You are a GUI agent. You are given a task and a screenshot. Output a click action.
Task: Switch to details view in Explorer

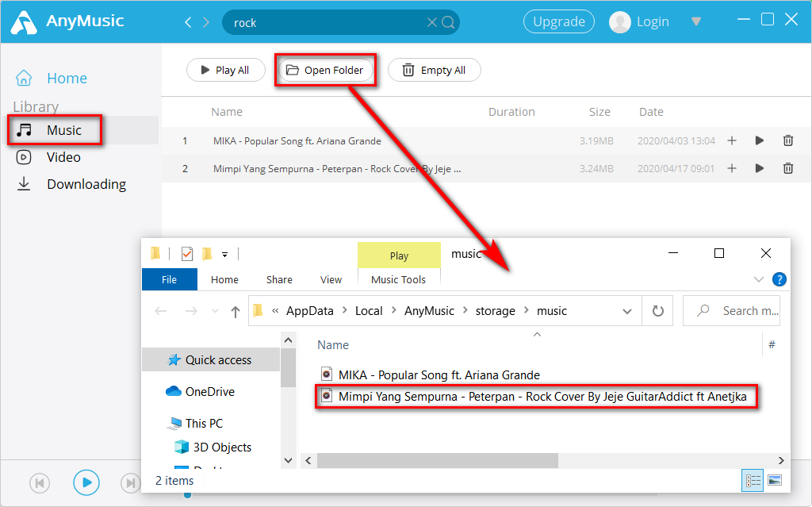(x=753, y=481)
